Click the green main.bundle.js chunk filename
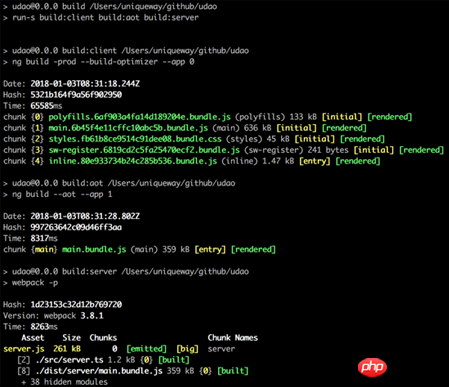 point(94,249)
